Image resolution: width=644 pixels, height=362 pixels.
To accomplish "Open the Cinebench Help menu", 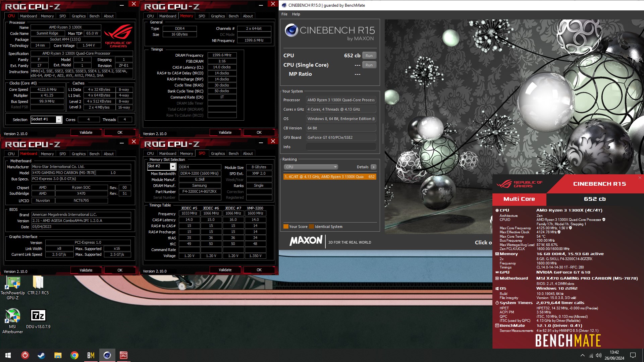I will tap(296, 14).
